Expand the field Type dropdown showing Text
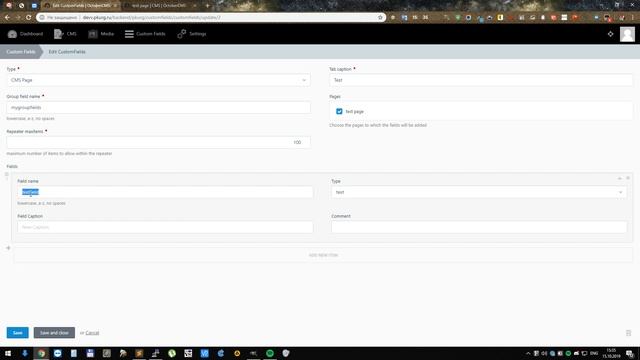This screenshot has width=640, height=360. pyautogui.click(x=479, y=192)
